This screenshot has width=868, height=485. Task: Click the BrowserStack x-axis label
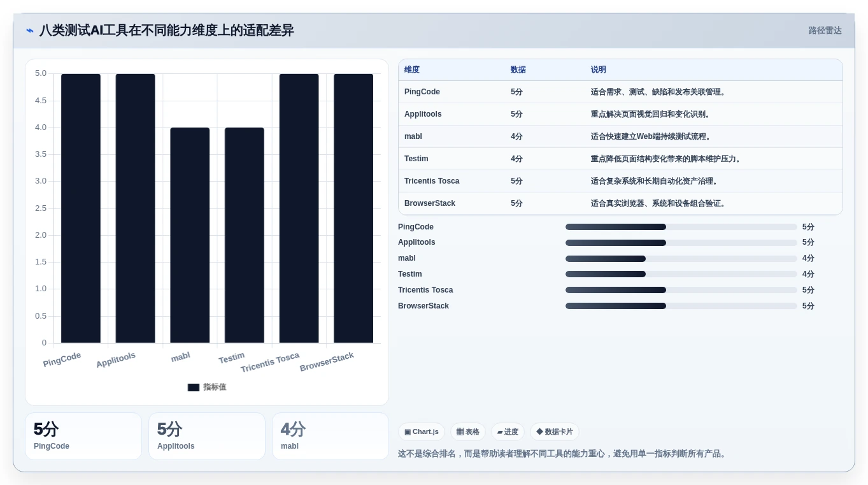(x=327, y=362)
